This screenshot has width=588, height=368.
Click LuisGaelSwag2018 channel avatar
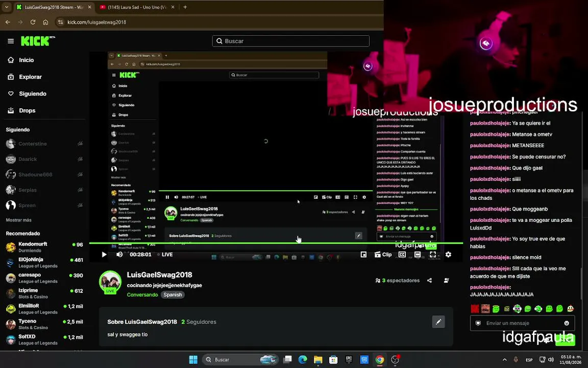pos(110,282)
